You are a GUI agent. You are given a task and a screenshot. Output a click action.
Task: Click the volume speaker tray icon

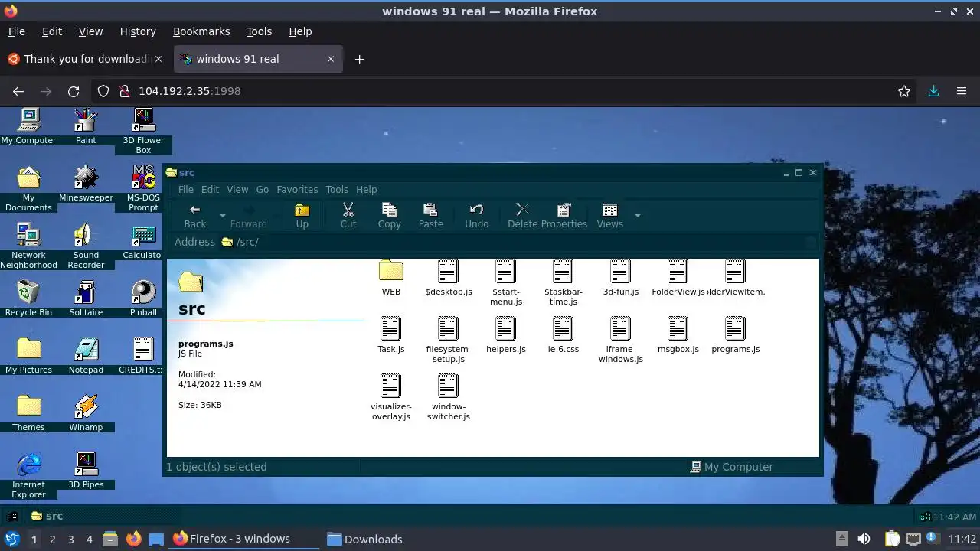pos(864,539)
